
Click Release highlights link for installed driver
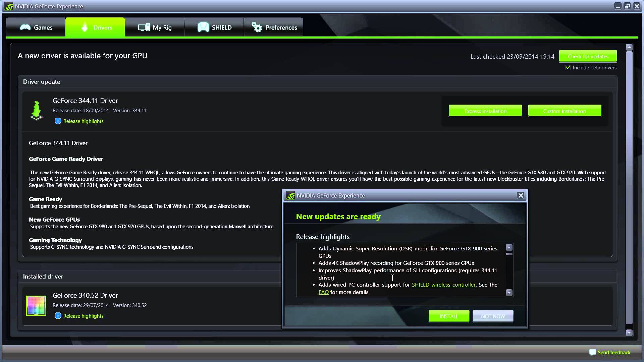pos(83,316)
